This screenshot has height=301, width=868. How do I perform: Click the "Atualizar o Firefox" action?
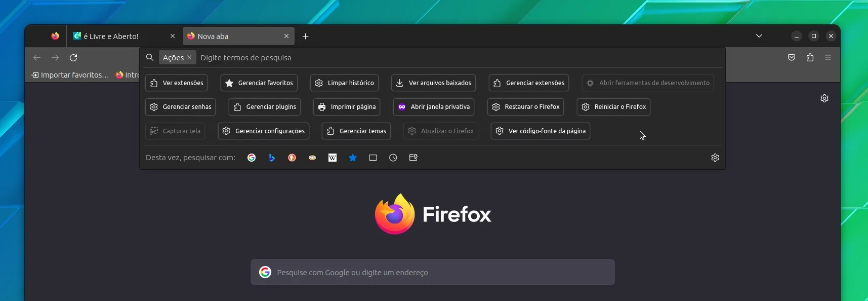point(440,131)
